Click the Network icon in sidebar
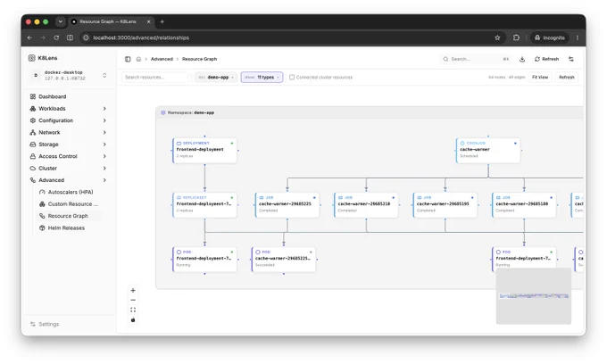607x364 pixels. pos(33,132)
